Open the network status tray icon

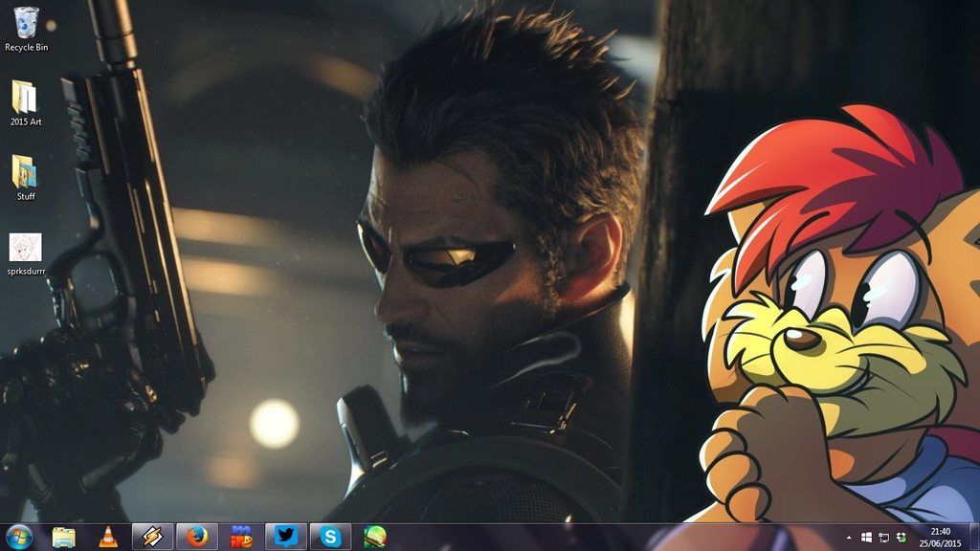pos(883,538)
